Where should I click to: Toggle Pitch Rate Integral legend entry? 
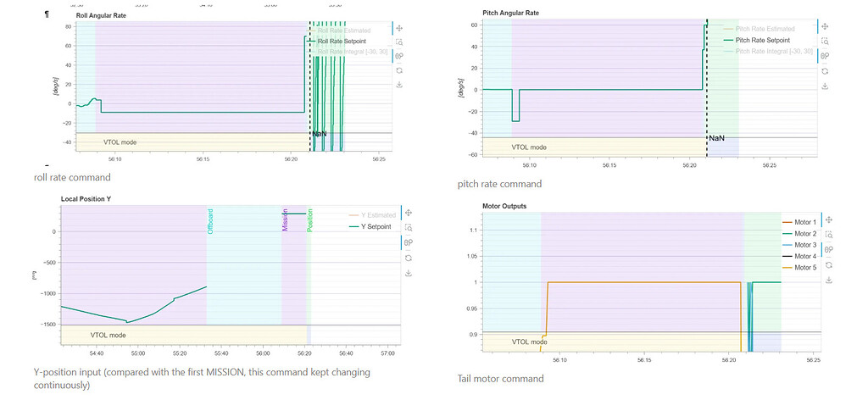(773, 51)
